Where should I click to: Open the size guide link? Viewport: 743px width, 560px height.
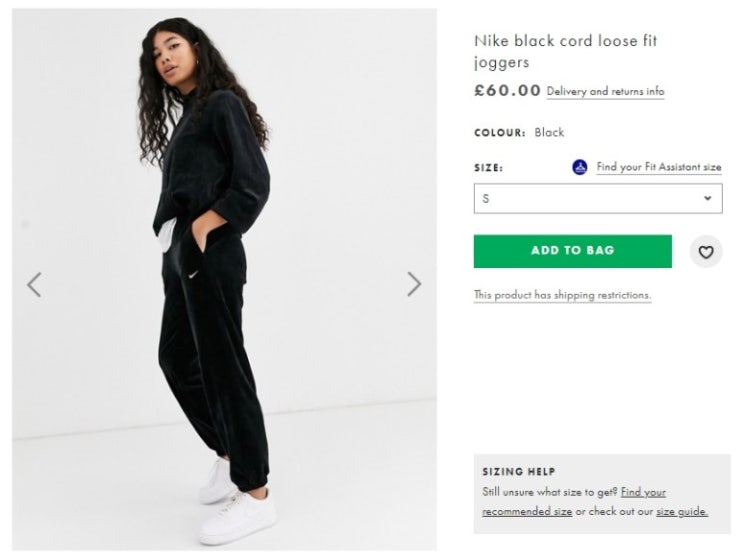point(682,512)
